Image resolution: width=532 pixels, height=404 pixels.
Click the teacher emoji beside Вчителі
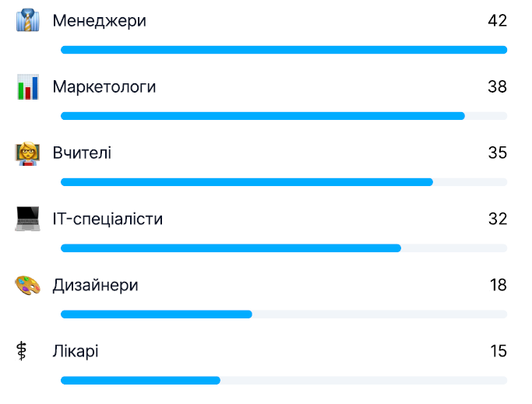(27, 153)
